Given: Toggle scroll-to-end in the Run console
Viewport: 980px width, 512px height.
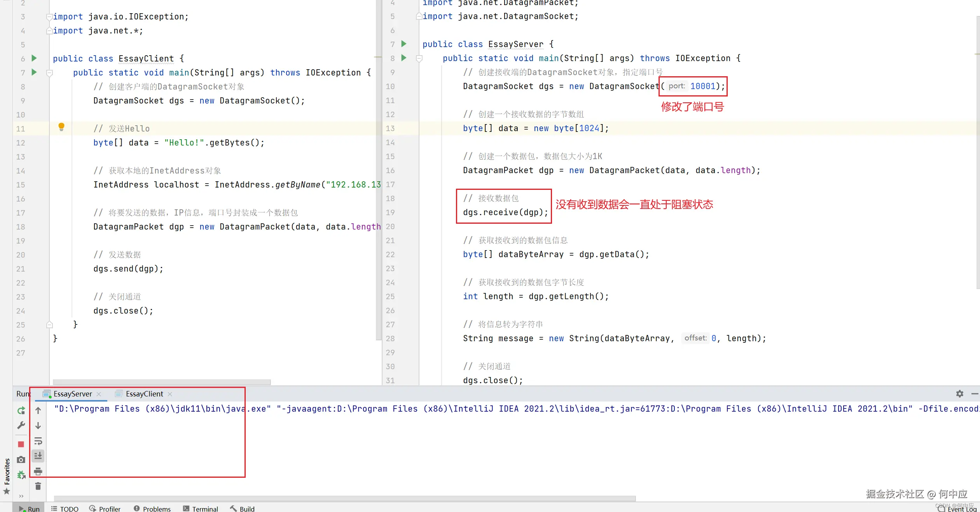Looking at the screenshot, I should [x=38, y=456].
